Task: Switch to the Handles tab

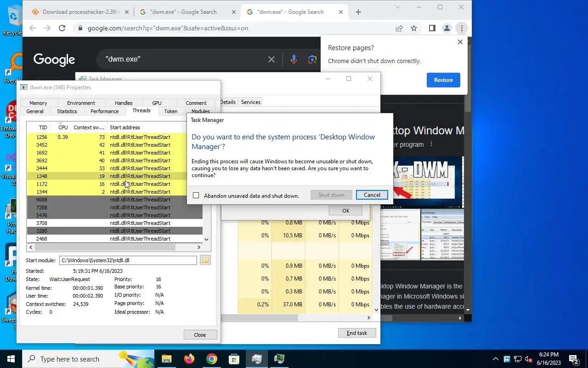Action: click(x=124, y=103)
